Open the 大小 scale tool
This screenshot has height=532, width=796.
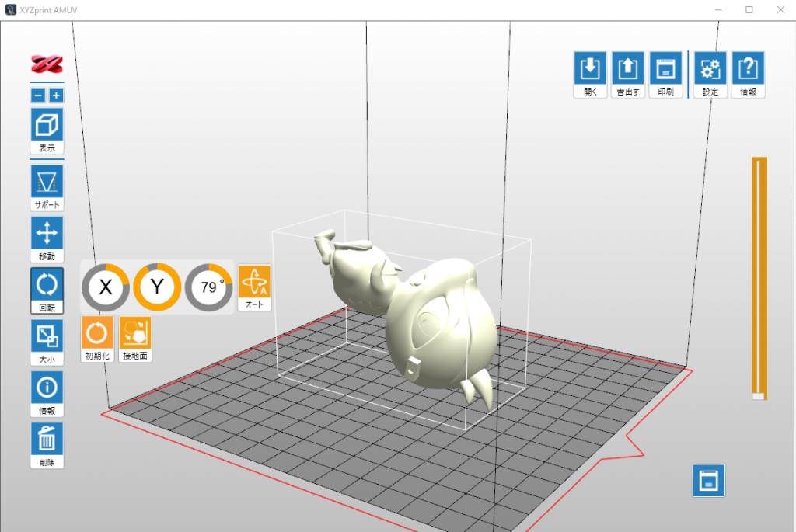(47, 342)
